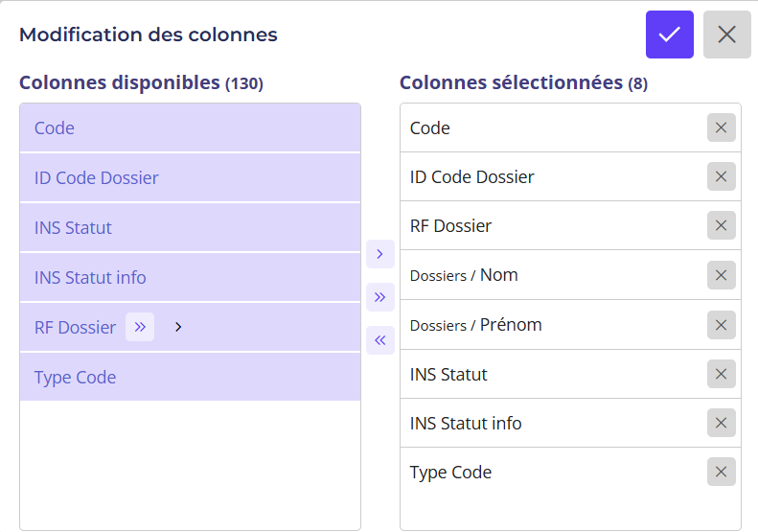Remove RF Dossier from selected columns

pos(721,226)
